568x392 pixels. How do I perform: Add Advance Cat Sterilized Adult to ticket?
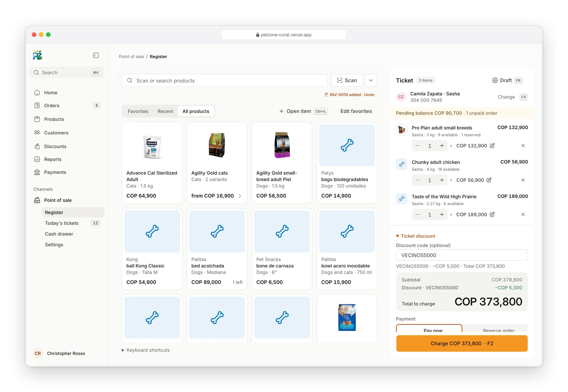point(152,163)
